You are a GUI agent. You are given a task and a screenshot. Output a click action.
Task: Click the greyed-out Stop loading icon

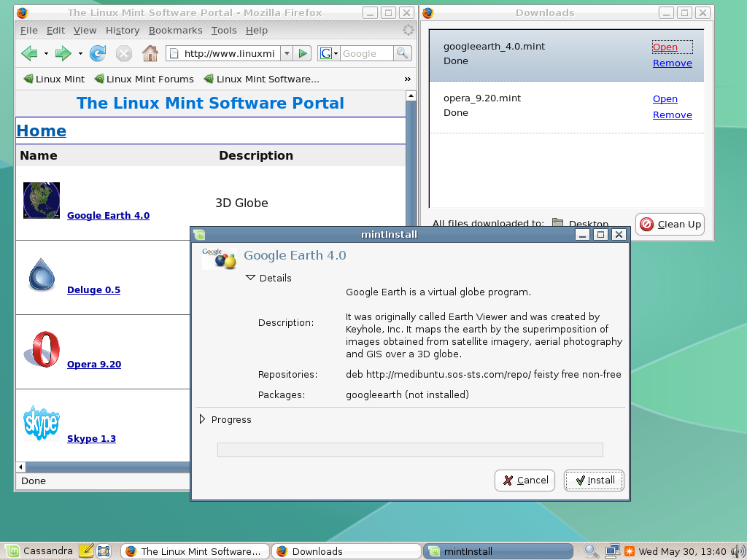point(124,53)
